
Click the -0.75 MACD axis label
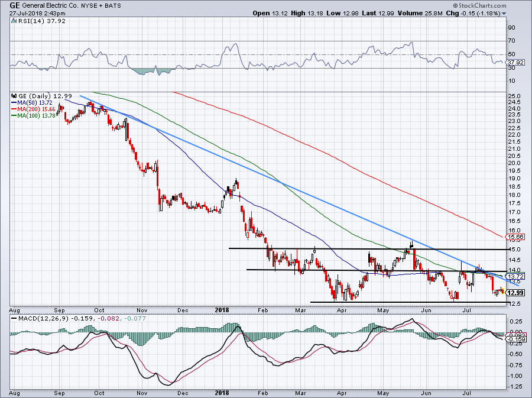point(515,365)
